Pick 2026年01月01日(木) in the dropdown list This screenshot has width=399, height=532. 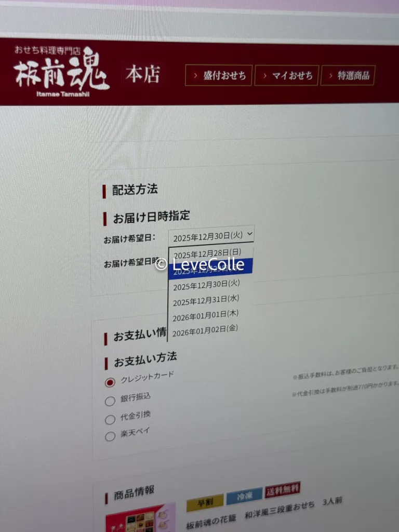coord(206,315)
